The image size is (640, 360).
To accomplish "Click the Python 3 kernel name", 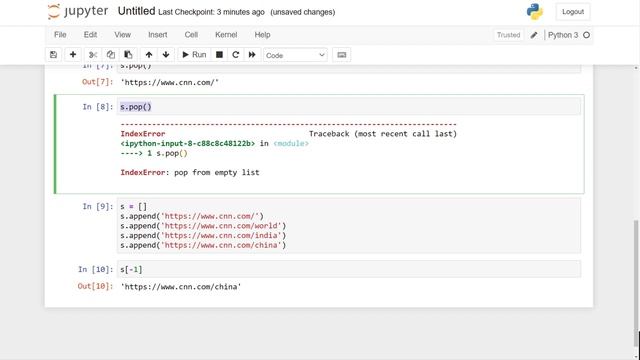I will [563, 35].
